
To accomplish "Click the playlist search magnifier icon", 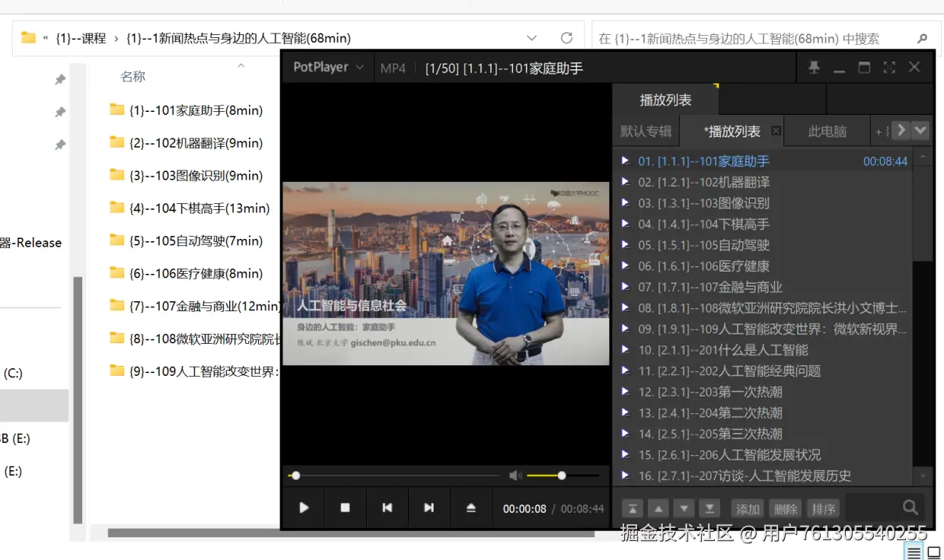I will point(910,508).
